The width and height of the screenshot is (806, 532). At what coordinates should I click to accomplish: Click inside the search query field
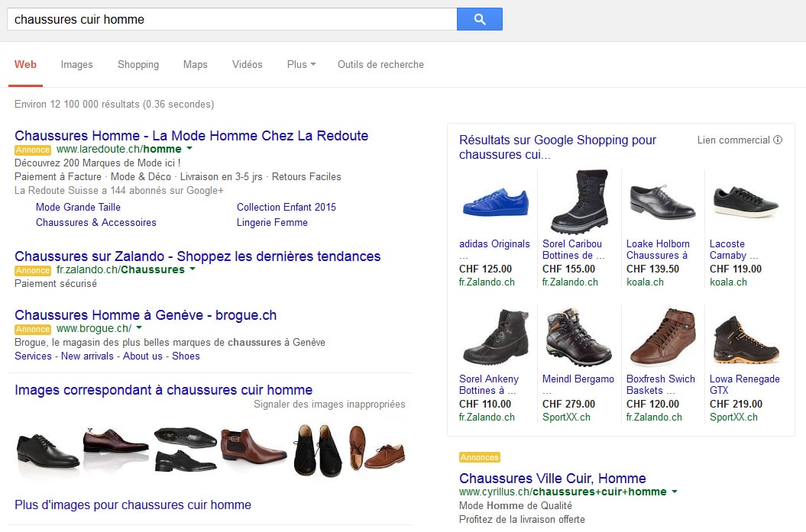click(x=231, y=20)
